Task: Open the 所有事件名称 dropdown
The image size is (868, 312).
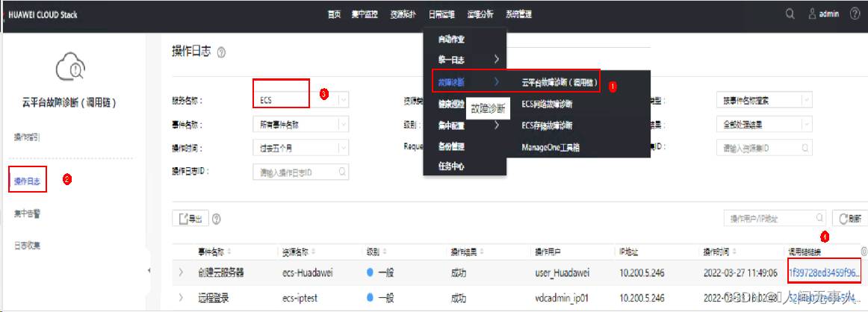Action: (300, 125)
